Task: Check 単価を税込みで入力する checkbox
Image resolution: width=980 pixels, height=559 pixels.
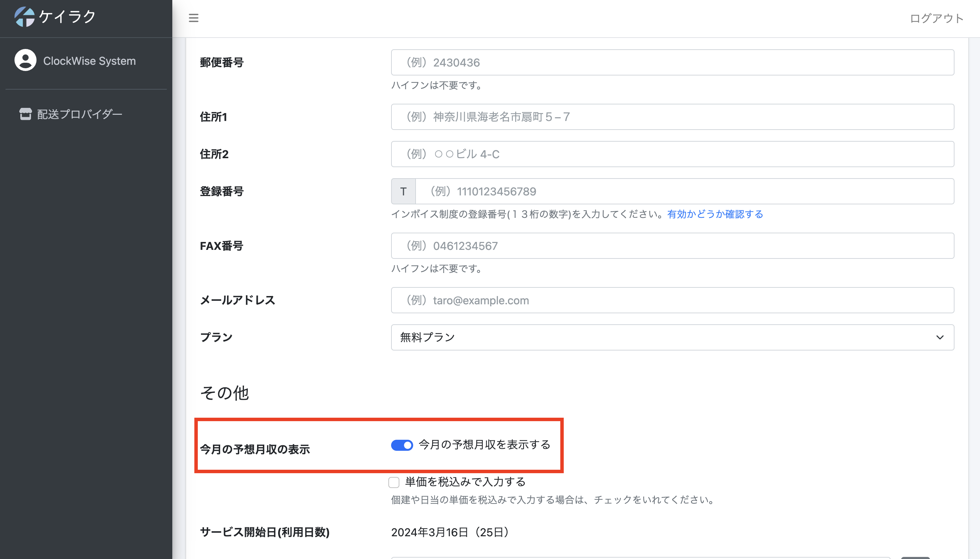Action: click(394, 482)
